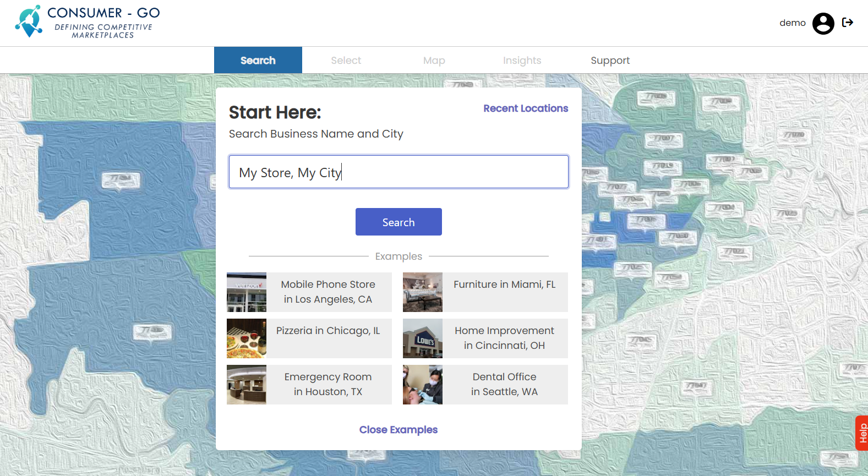Open the red Help side tab

862,433
